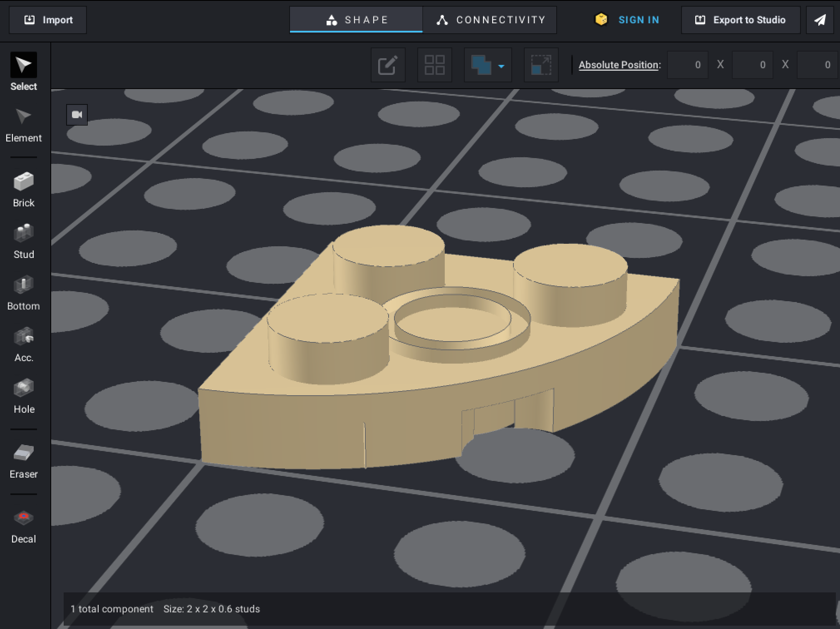The height and width of the screenshot is (629, 840).
Task: Choose the Bottom tool
Action: coord(23,292)
